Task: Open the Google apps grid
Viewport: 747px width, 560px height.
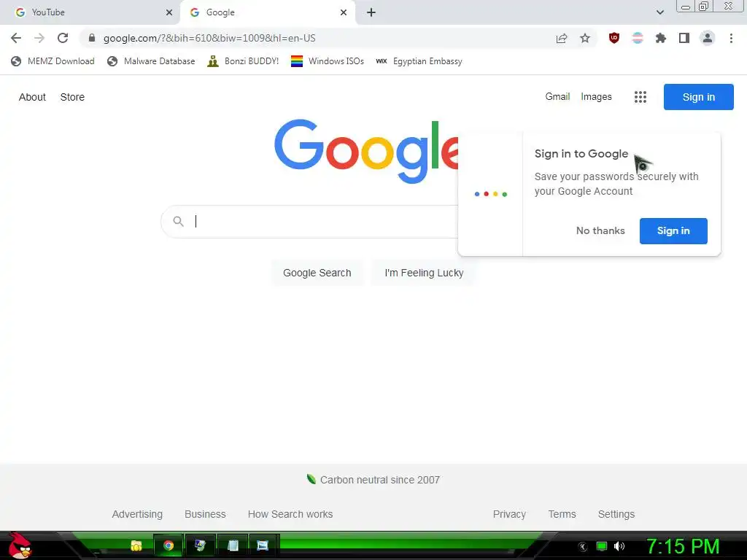Action: [x=640, y=97]
